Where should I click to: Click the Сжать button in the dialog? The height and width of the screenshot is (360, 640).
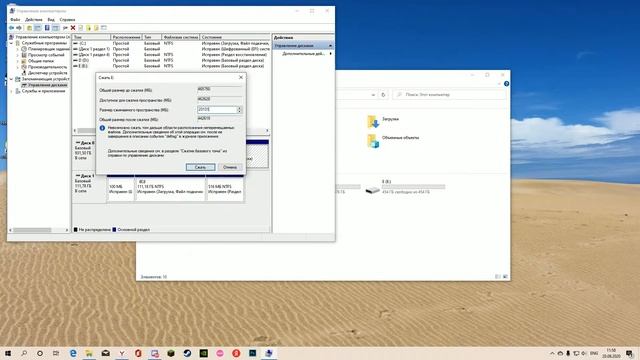point(200,167)
